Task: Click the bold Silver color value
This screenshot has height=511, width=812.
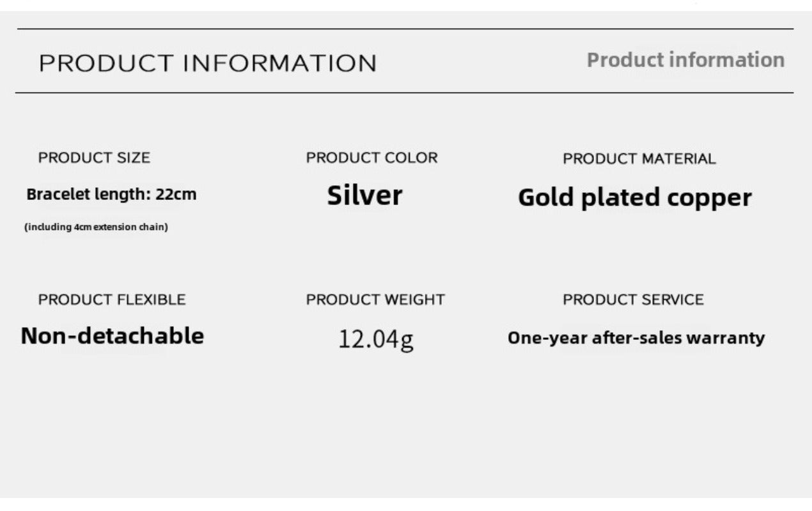Action: [x=364, y=195]
